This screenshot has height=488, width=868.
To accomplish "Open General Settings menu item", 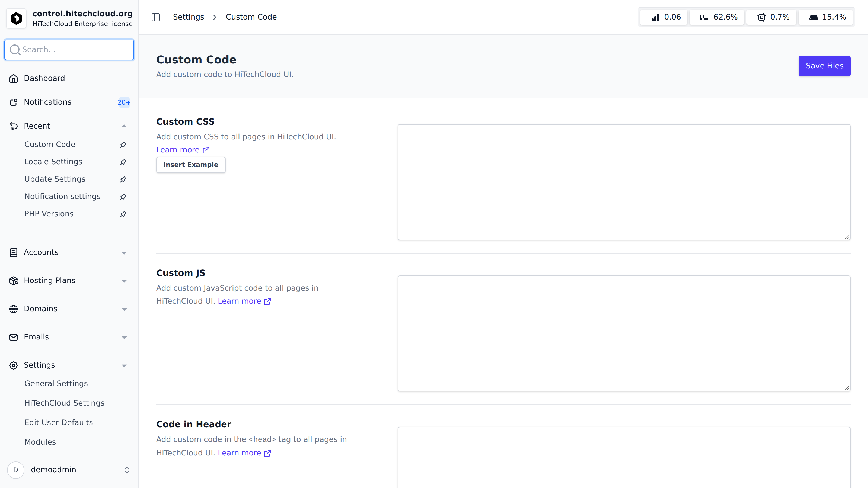I will (x=56, y=384).
